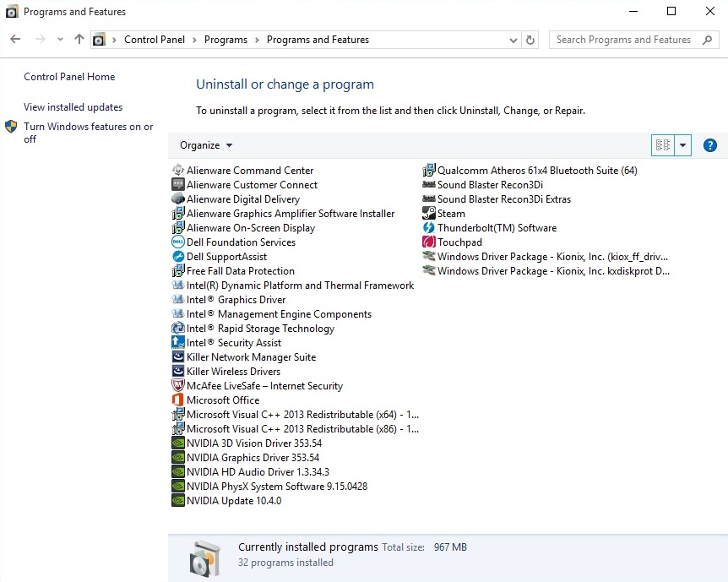Go back using the back arrow

(x=15, y=40)
